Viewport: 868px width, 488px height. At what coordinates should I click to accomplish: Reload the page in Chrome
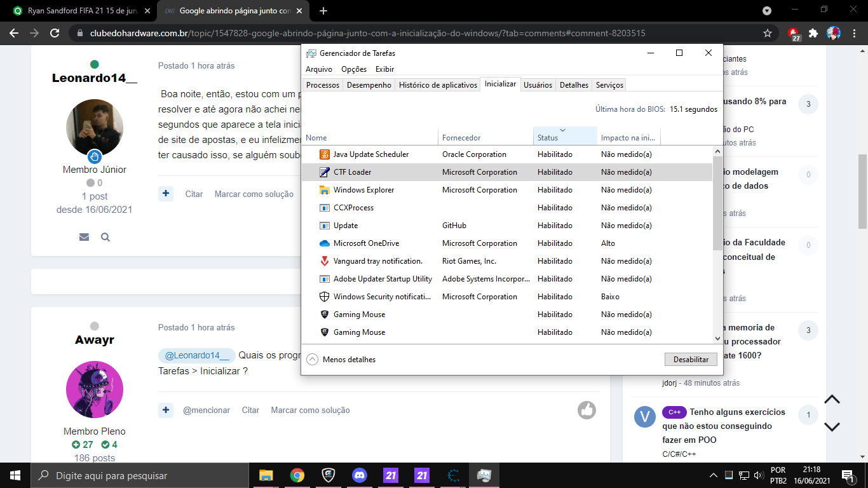point(55,33)
